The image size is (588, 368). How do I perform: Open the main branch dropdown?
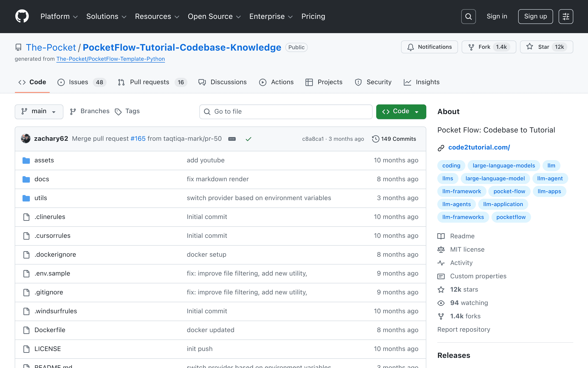[x=39, y=112]
